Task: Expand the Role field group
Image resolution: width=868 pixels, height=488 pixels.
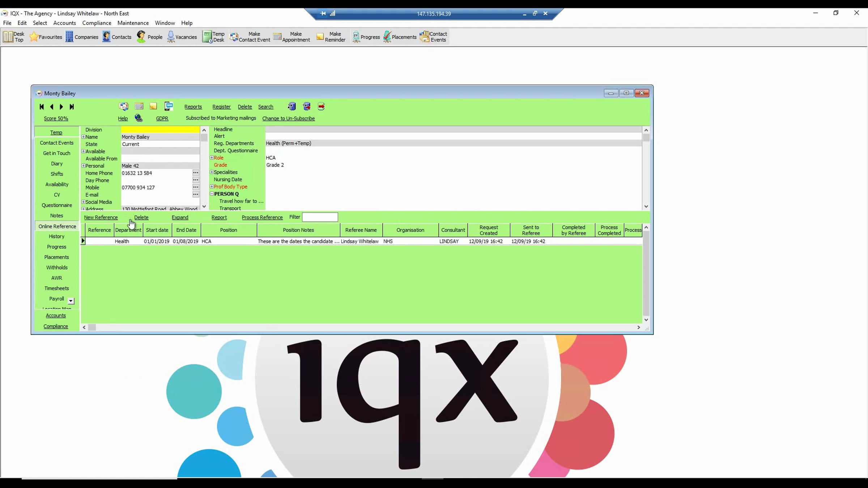Action: coord(212,158)
